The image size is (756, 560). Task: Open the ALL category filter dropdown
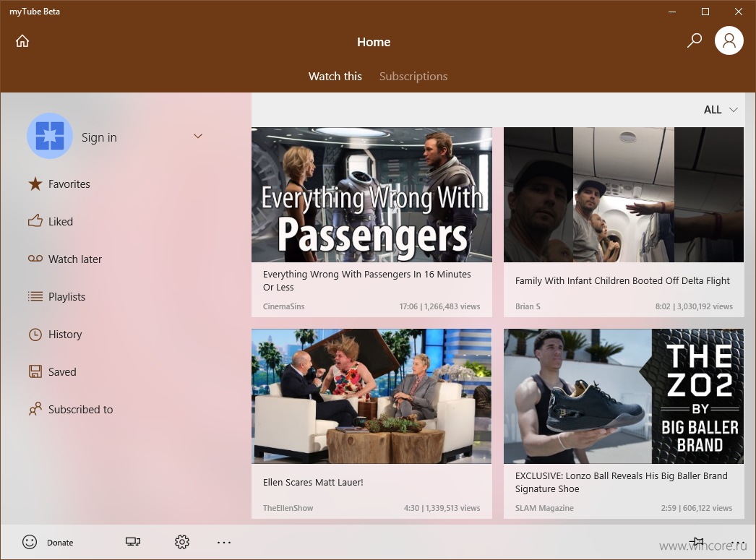(x=721, y=109)
